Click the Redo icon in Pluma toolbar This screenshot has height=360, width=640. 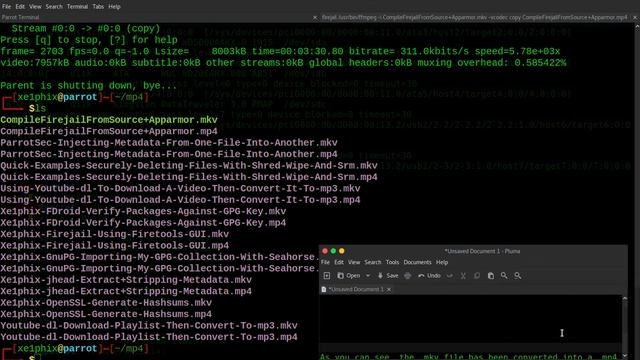pos(449,276)
